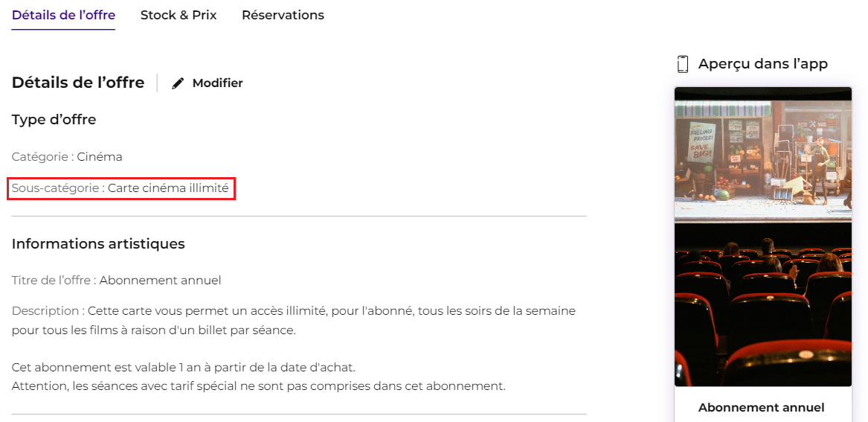Click the sentence about 1 an validity
The image size is (868, 422).
coord(183,367)
